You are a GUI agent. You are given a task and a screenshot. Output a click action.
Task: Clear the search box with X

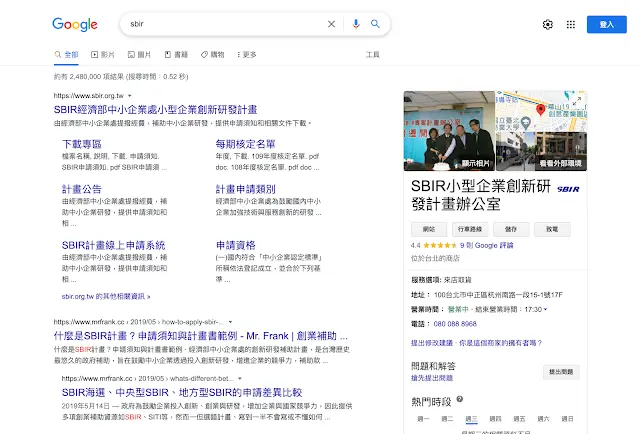pyautogui.click(x=331, y=24)
